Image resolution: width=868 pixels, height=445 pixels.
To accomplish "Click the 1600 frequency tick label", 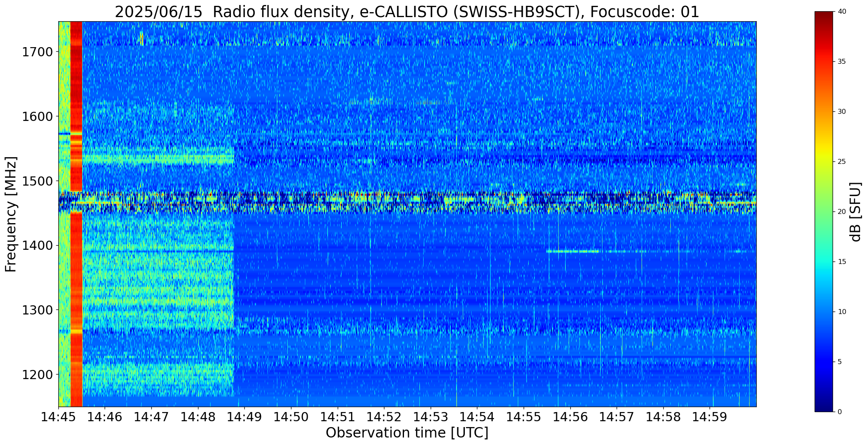I will coord(37,116).
